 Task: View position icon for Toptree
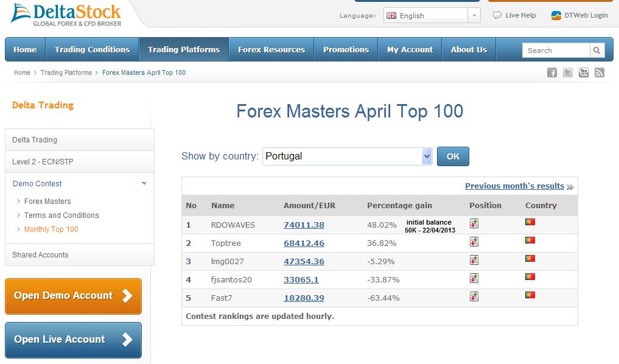pos(474,242)
